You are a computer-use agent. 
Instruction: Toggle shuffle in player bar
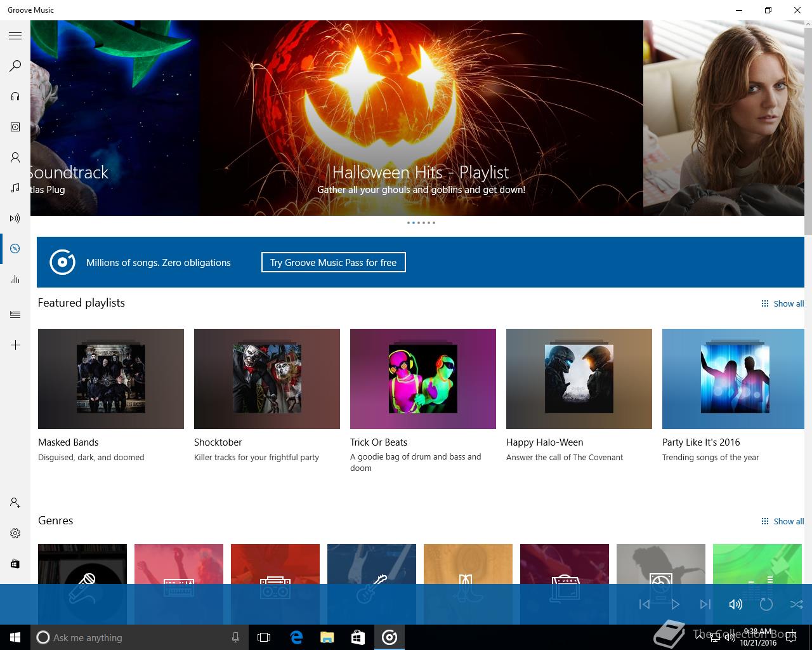click(x=797, y=604)
